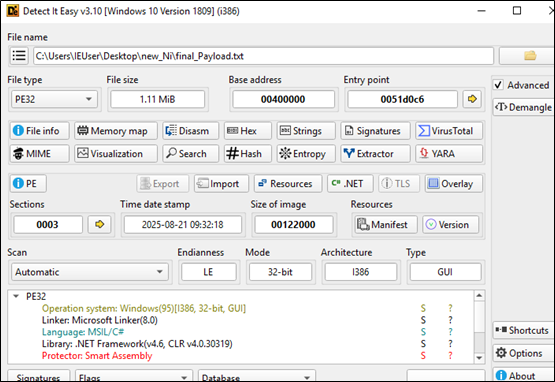555x382 pixels.
Task: Toggle the Advanced checkbox
Action: pyautogui.click(x=498, y=85)
